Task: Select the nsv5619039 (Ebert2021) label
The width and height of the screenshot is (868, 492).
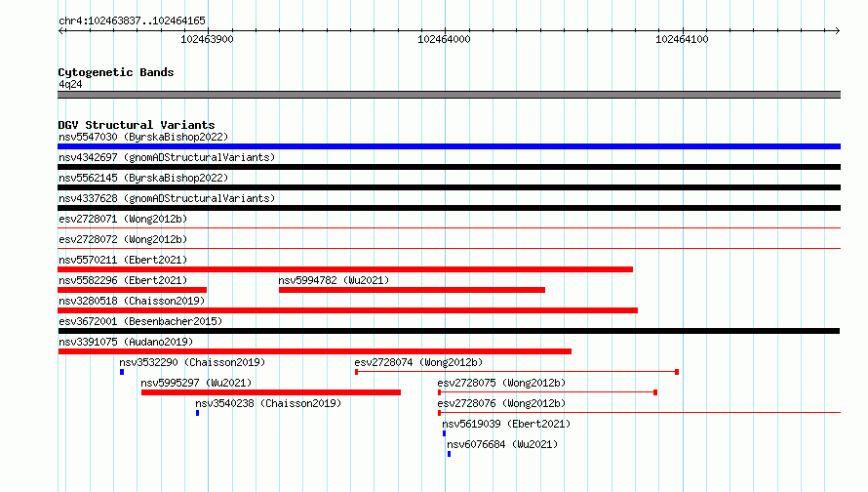Action: [x=506, y=424]
